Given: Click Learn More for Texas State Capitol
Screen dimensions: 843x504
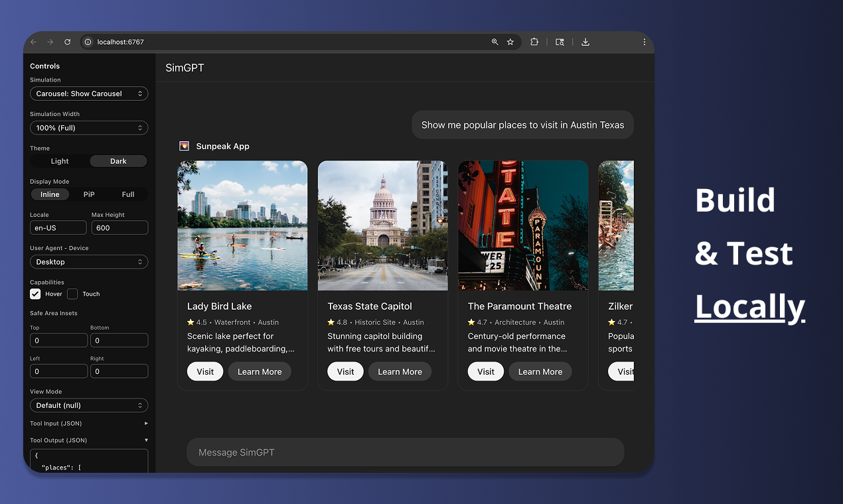Looking at the screenshot, I should tap(400, 371).
